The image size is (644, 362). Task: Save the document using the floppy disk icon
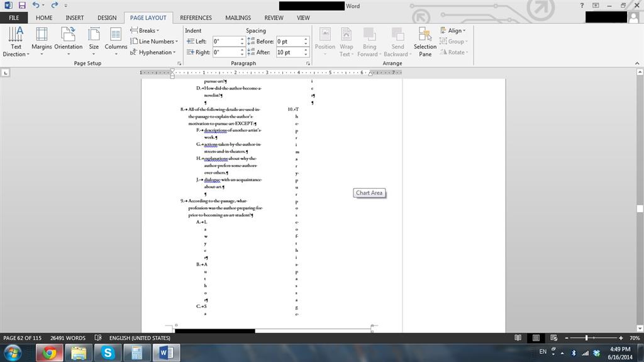point(22,5)
